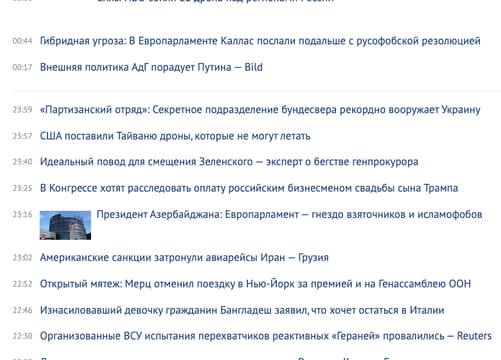Image resolution: width=501 pixels, height=360 pixels.
Task: Click the 22:30 timestamp
Action: tap(22, 336)
